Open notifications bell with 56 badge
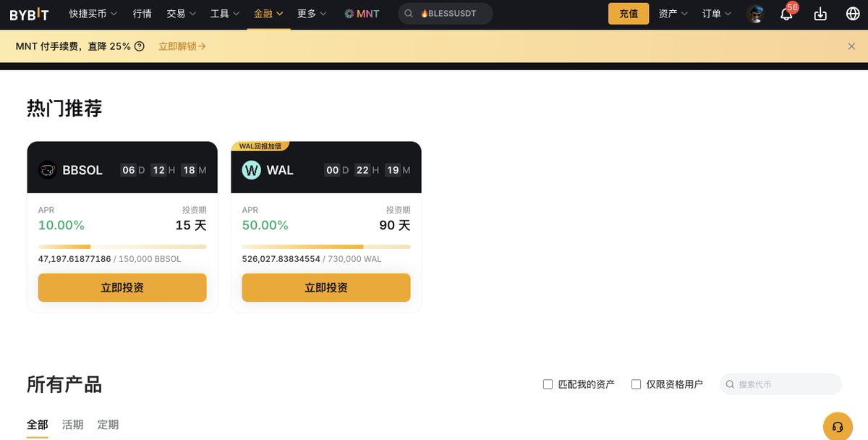The width and height of the screenshot is (868, 440). pos(787,13)
